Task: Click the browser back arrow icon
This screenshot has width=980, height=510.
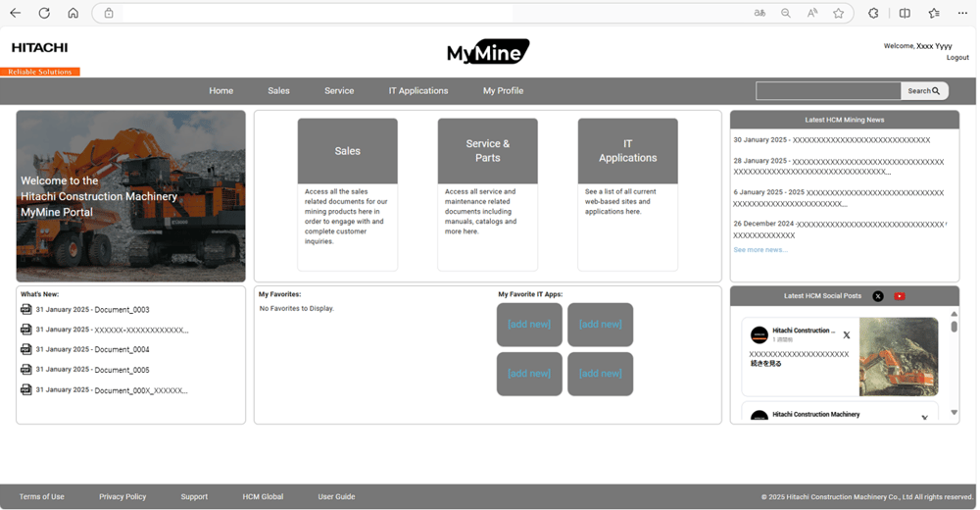Action: 15,13
